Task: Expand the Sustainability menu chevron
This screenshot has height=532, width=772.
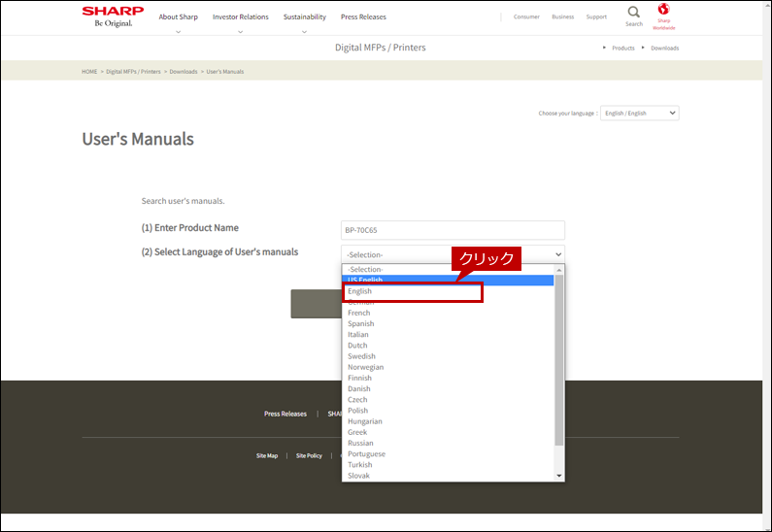Action: pyautogui.click(x=304, y=32)
